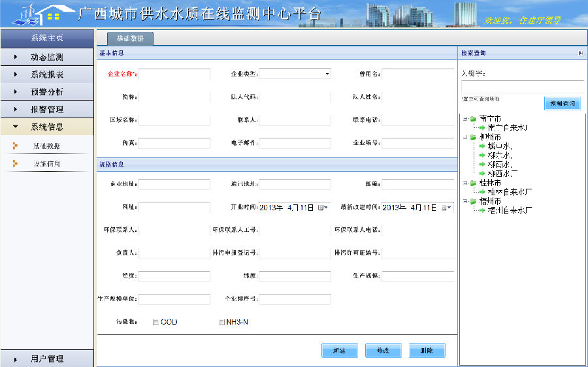Check the NH3-N pollutant checkbox

pos(222,322)
